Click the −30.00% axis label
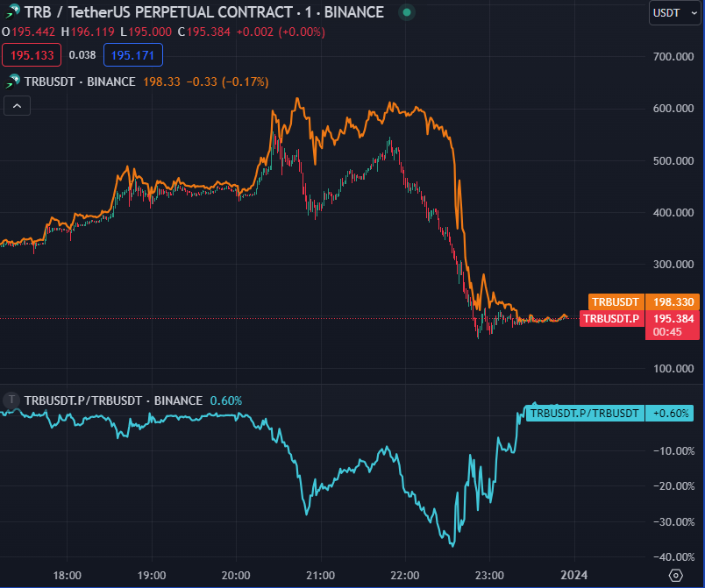 [x=673, y=522]
